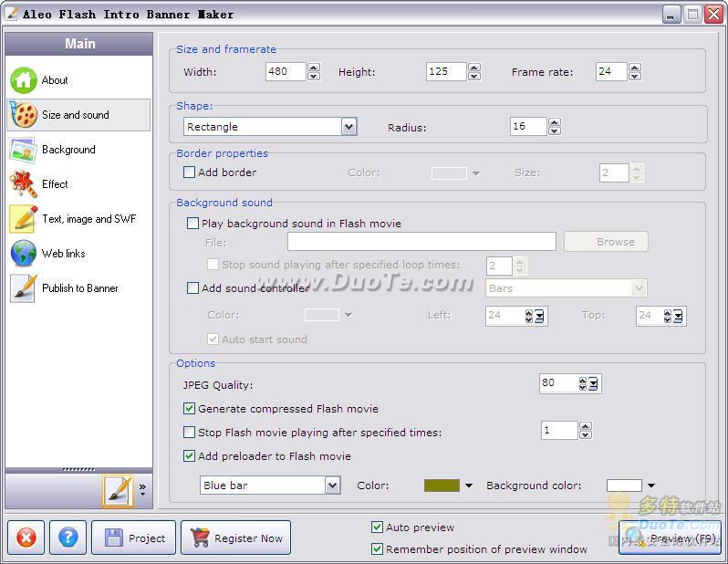Click the Width input field
728x564 pixels.
[x=286, y=71]
